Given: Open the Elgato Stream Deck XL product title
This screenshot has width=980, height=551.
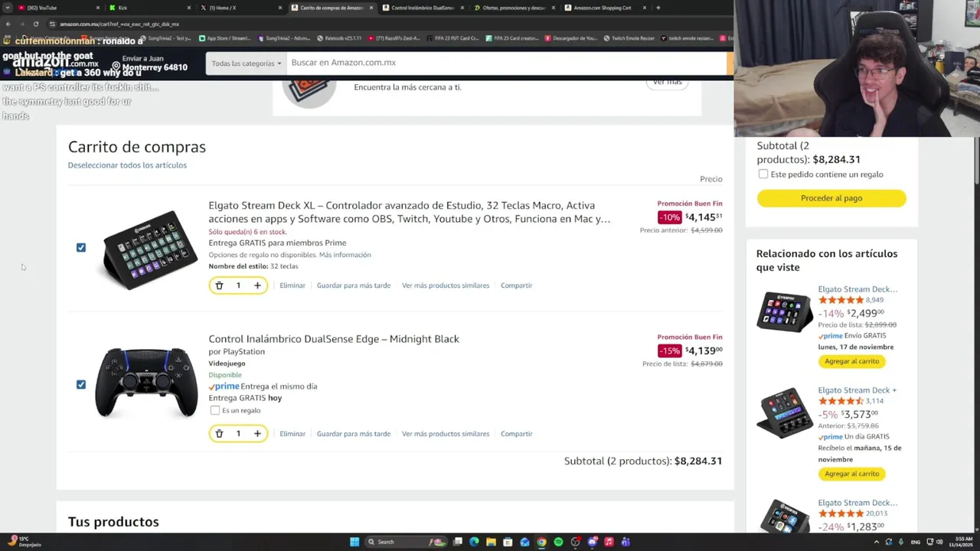Looking at the screenshot, I should (x=410, y=212).
